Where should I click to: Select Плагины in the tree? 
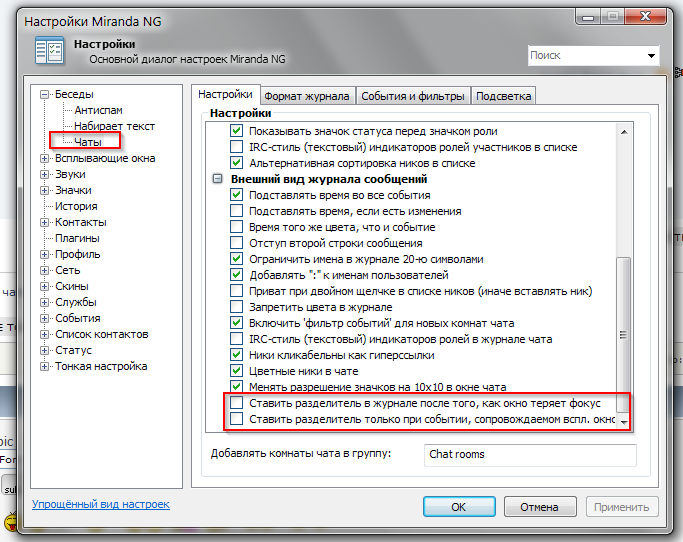pyautogui.click(x=77, y=238)
